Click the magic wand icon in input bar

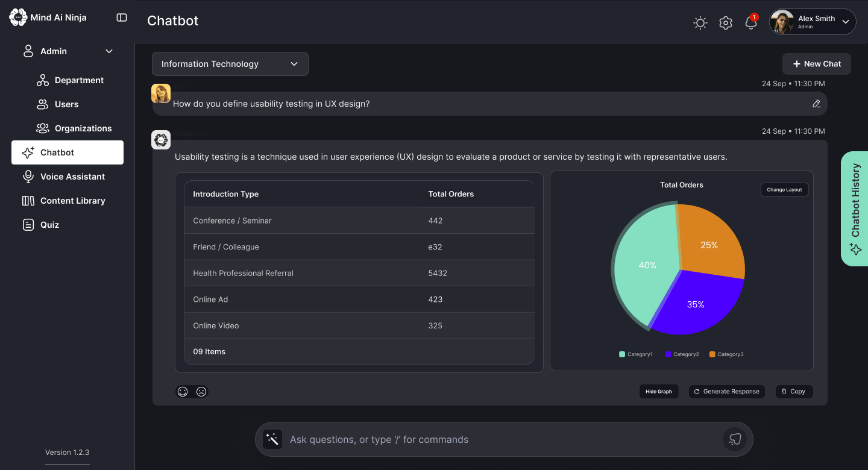click(272, 439)
